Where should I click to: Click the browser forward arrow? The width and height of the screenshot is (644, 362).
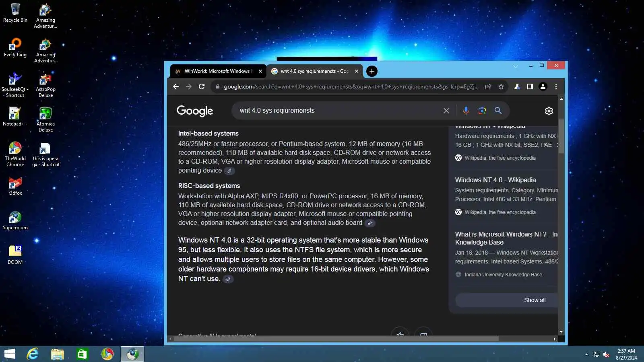click(x=189, y=86)
